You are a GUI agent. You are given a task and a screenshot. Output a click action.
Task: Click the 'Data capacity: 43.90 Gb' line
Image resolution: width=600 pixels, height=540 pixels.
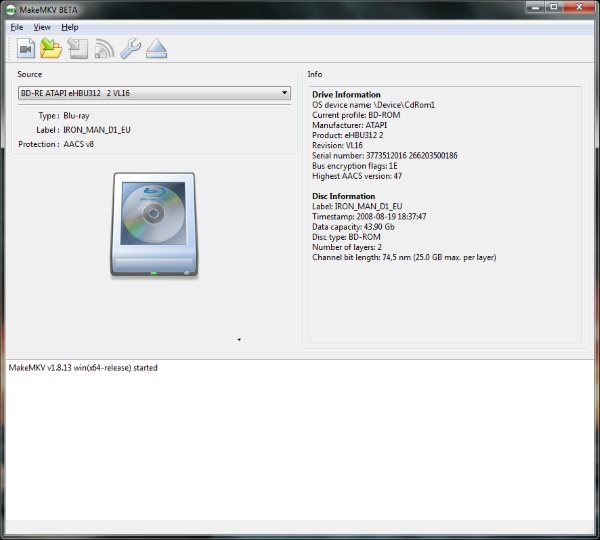pos(353,227)
